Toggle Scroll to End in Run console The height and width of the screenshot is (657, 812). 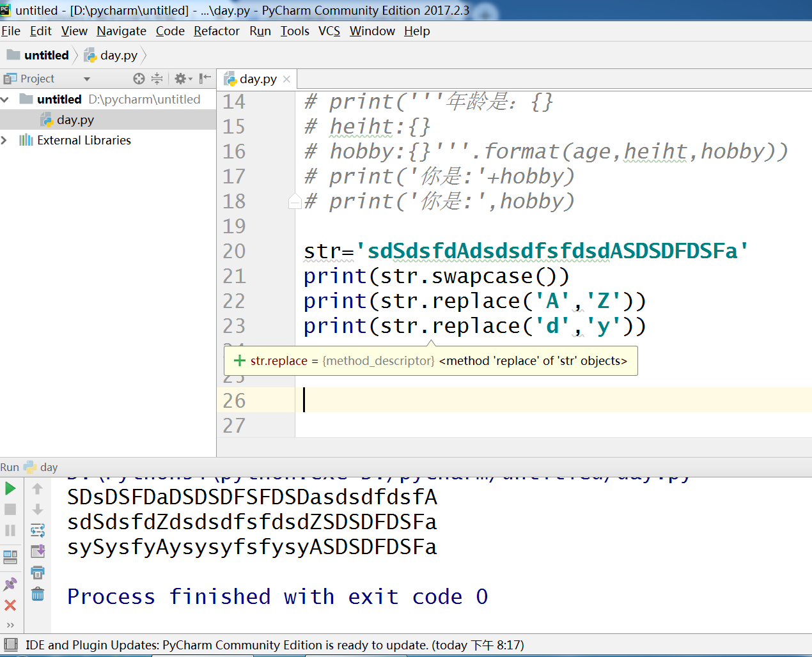point(38,551)
